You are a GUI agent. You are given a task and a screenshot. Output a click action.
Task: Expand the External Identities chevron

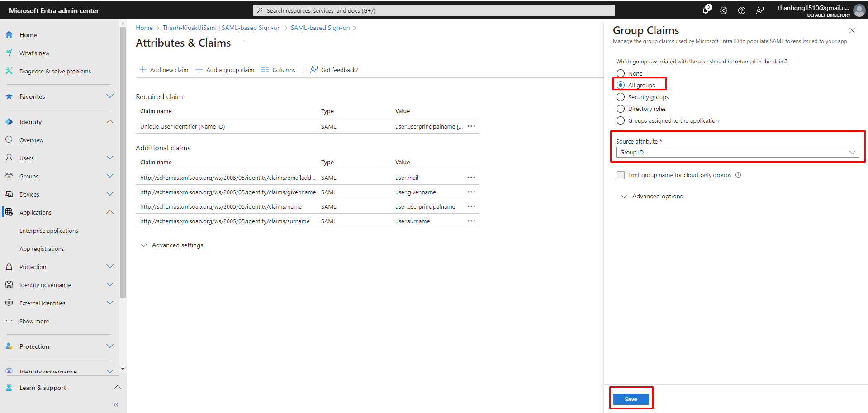click(110, 303)
